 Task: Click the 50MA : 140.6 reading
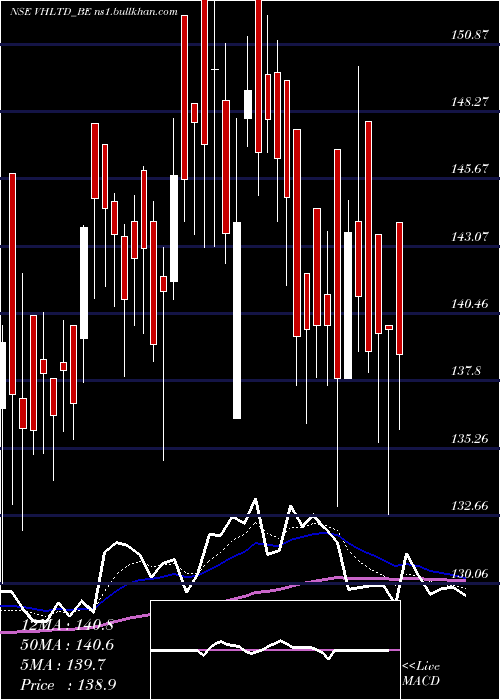67,645
